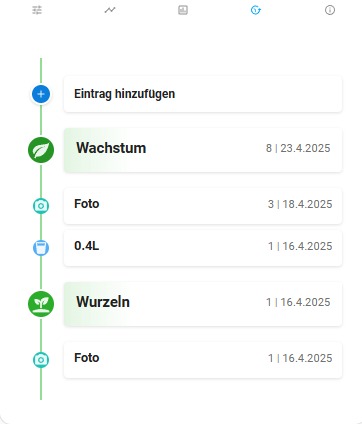Open the settings sliders tab
The height and width of the screenshot is (424, 362).
(37, 10)
